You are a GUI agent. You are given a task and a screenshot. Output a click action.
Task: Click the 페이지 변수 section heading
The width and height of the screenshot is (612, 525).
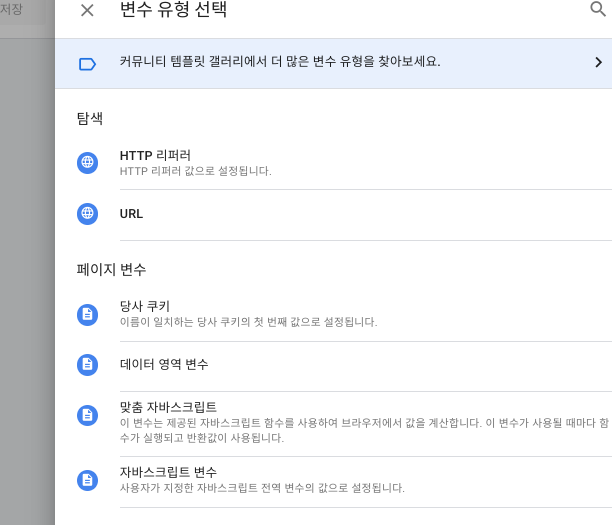[x=111, y=270]
